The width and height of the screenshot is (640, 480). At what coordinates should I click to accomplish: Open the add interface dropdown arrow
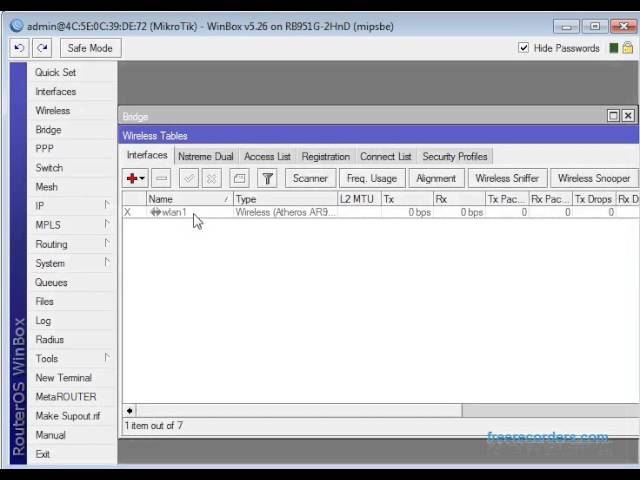(x=142, y=178)
